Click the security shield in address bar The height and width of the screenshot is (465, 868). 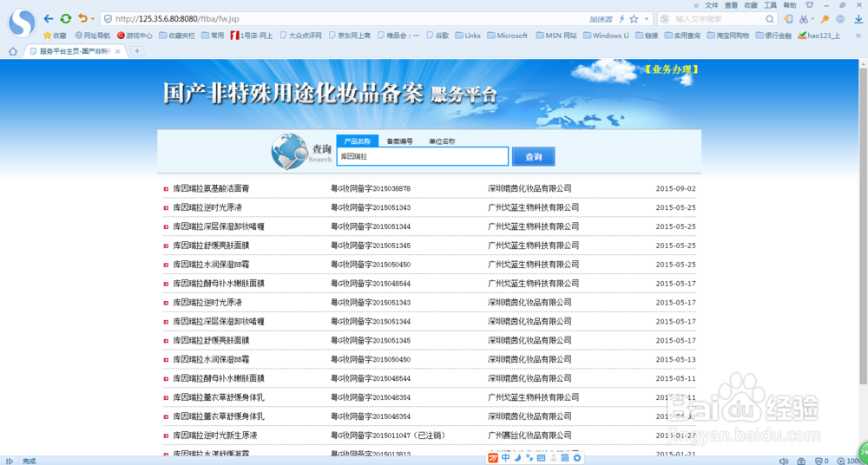pos(108,19)
